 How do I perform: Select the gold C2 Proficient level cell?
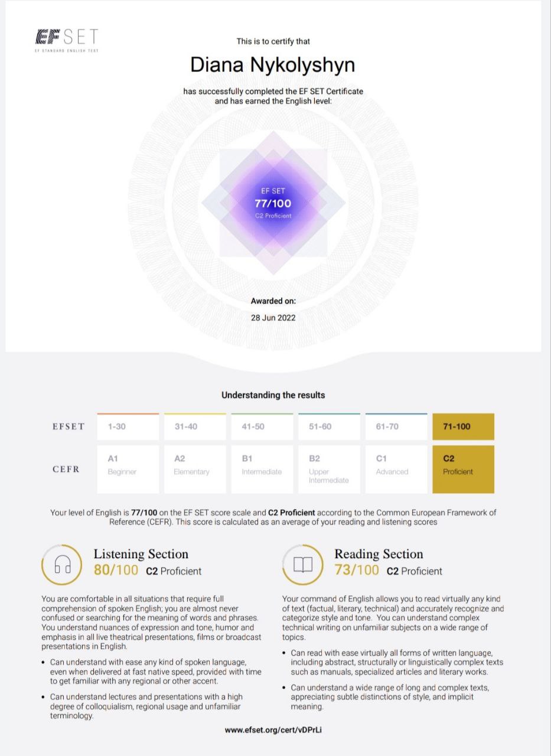[x=463, y=469]
